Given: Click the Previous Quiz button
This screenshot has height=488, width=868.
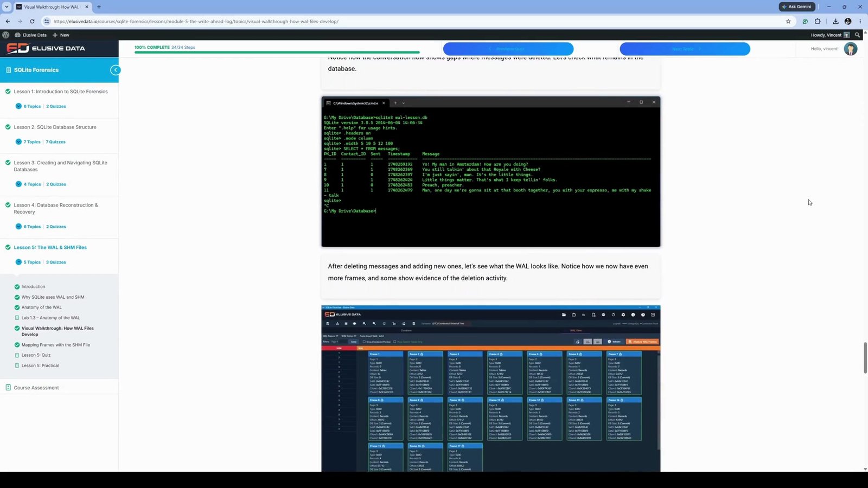Looking at the screenshot, I should coord(508,49).
